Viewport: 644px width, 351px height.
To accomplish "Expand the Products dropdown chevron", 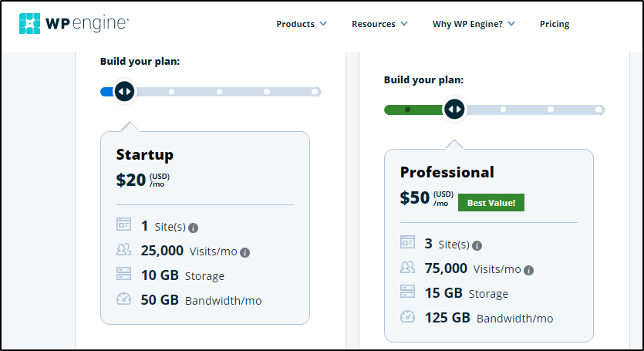I will pos(323,24).
